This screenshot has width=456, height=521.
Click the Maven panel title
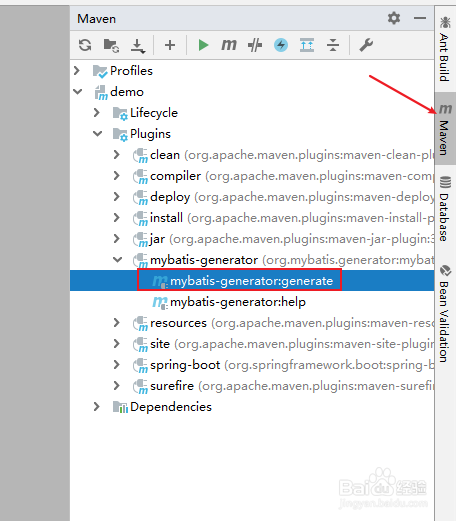coord(96,19)
